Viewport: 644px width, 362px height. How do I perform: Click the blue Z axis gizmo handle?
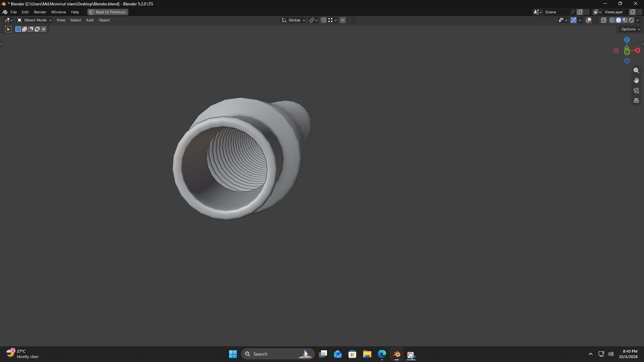tap(627, 40)
